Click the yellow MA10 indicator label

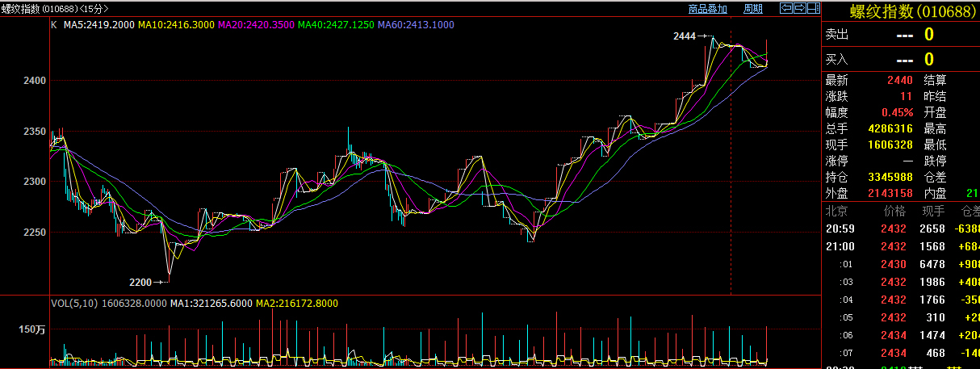176,25
